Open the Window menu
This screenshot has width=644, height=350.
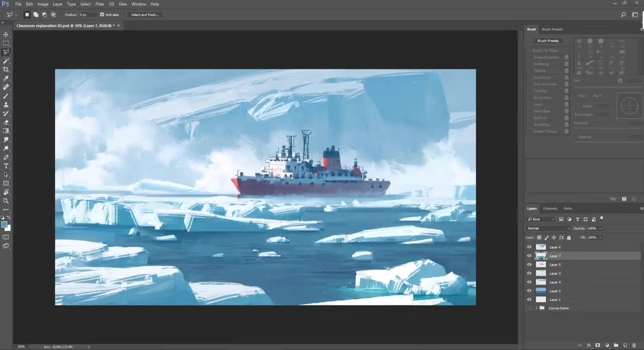pos(139,4)
